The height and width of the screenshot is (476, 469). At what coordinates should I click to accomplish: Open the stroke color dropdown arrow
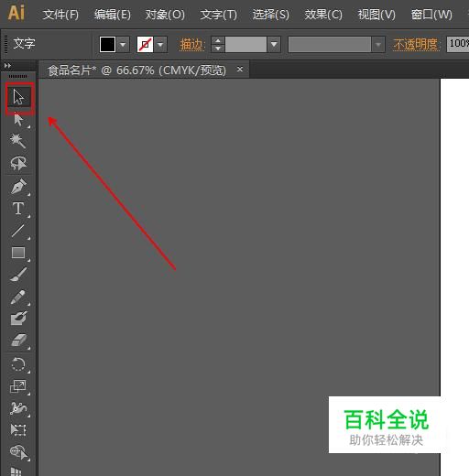point(160,45)
